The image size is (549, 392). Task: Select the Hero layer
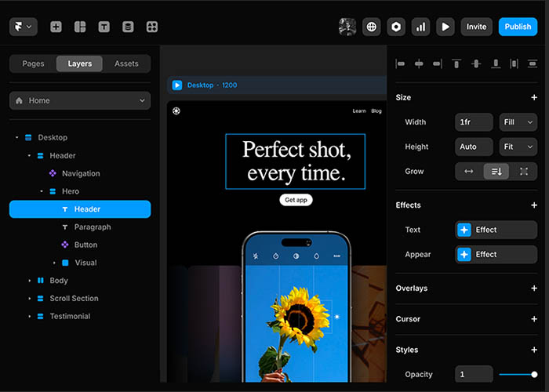71,191
